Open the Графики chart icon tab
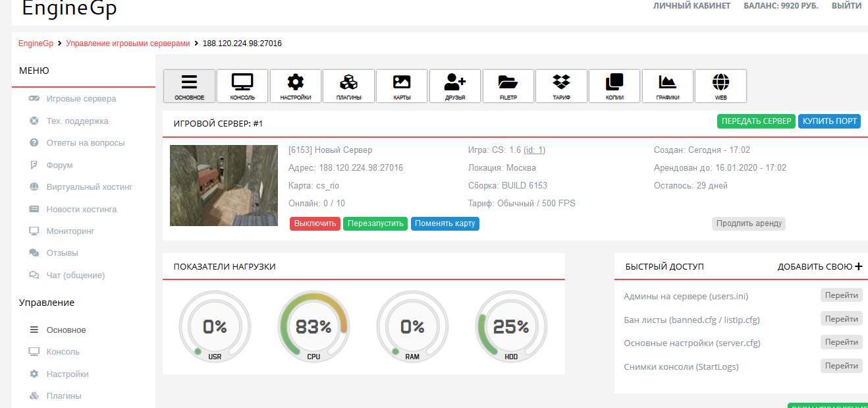The image size is (868, 408). (667, 86)
